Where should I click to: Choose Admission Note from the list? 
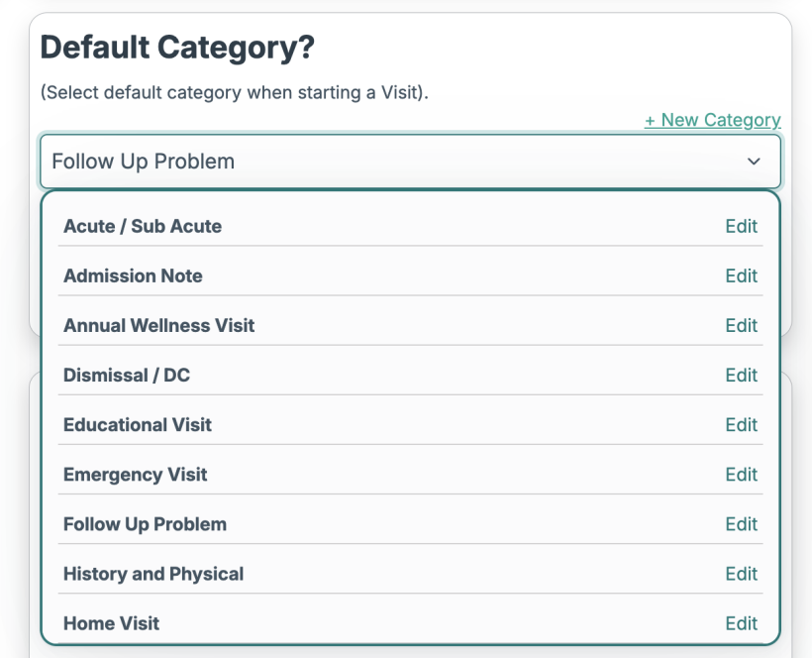tap(133, 275)
